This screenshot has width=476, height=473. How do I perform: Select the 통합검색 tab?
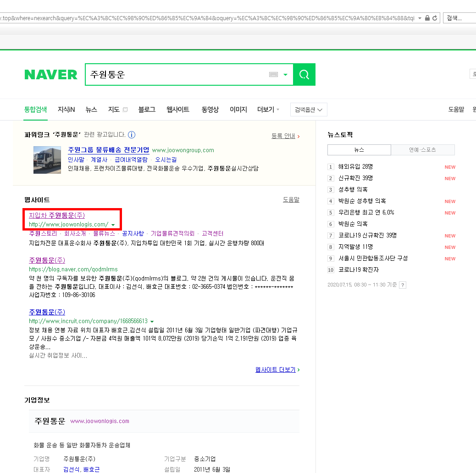pos(35,110)
